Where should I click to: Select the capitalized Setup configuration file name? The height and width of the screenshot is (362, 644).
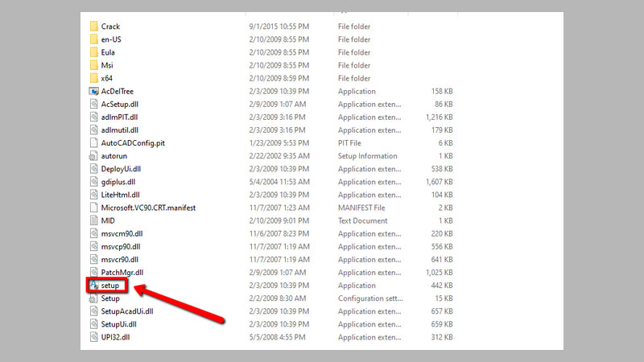(x=110, y=298)
